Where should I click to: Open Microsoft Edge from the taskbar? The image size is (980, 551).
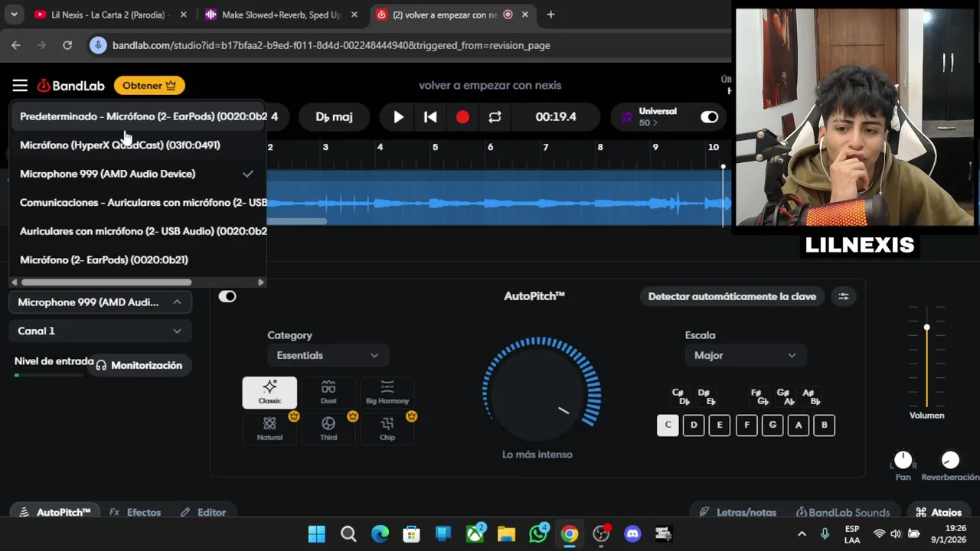(x=380, y=533)
